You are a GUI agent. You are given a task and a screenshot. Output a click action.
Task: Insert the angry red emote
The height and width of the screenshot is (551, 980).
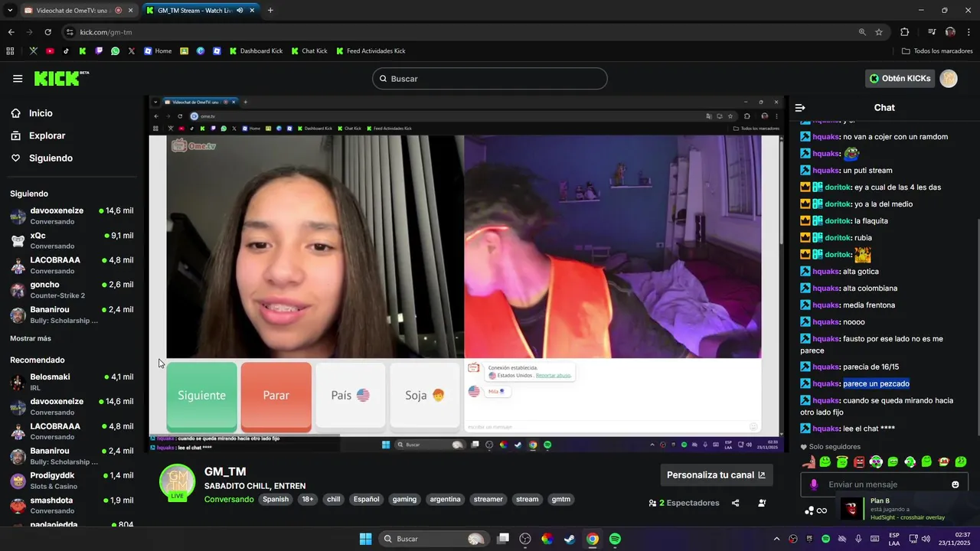click(x=859, y=461)
